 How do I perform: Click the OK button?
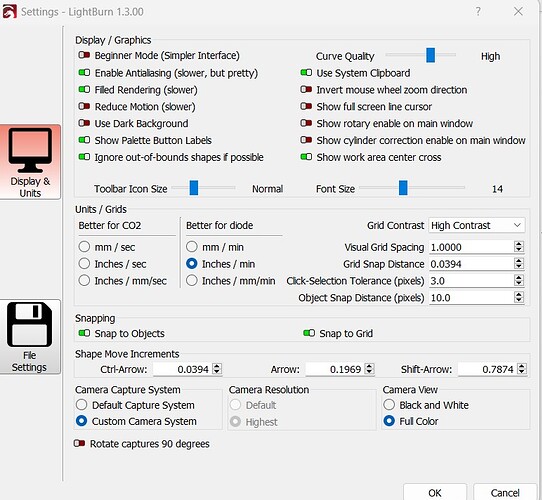click(x=434, y=492)
